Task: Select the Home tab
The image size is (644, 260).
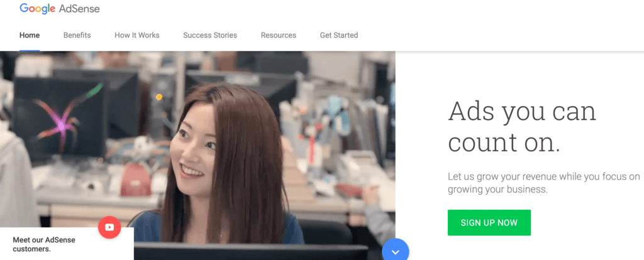Action: 30,35
